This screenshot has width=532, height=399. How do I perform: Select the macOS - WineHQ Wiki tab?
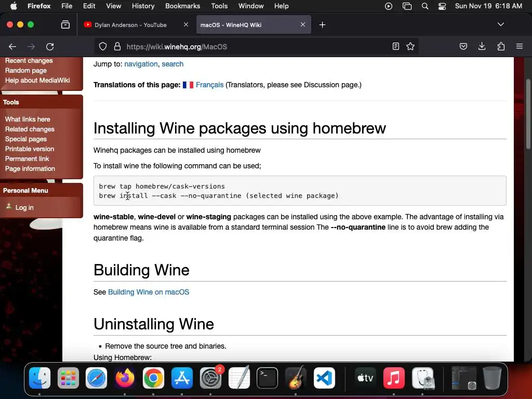tap(248, 25)
